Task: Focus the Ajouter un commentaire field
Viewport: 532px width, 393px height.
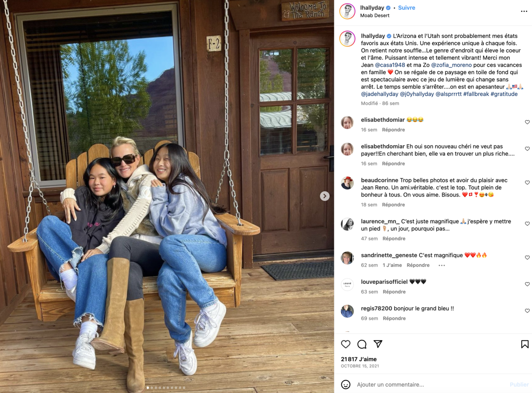Action: [430, 385]
